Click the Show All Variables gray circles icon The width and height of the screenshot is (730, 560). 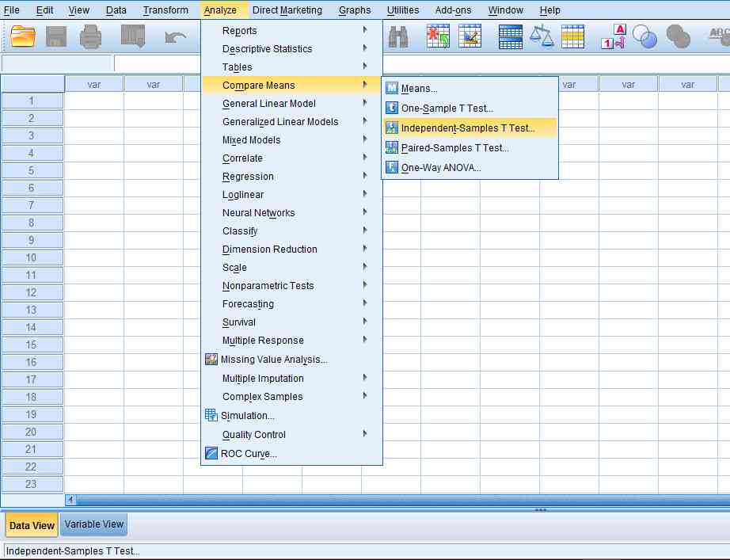(x=679, y=36)
